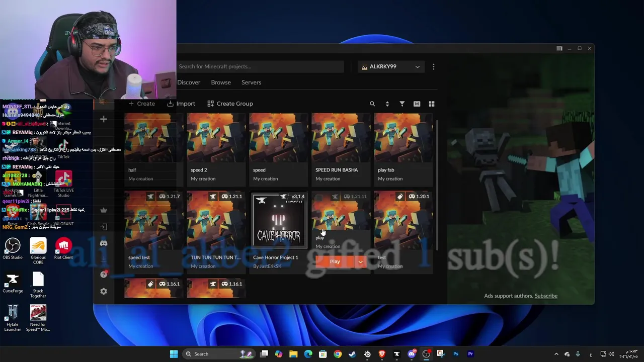Viewport: 644px width, 362px height.
Task: Open OBS Studio desktop shortcut
Action: point(13,249)
